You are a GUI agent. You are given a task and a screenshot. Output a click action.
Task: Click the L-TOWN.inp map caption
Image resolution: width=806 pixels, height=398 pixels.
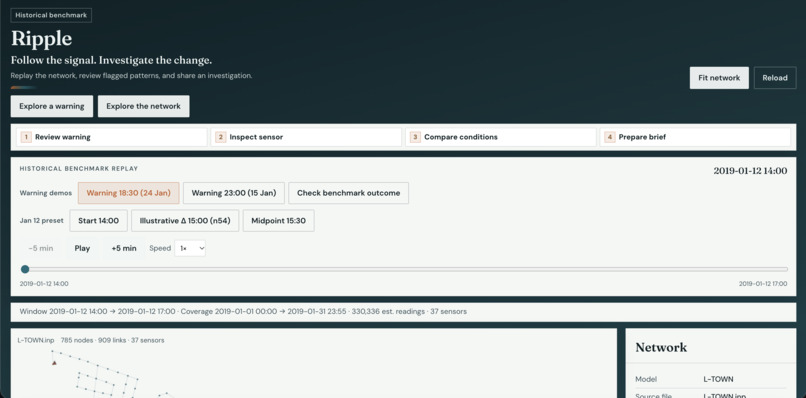[35, 340]
